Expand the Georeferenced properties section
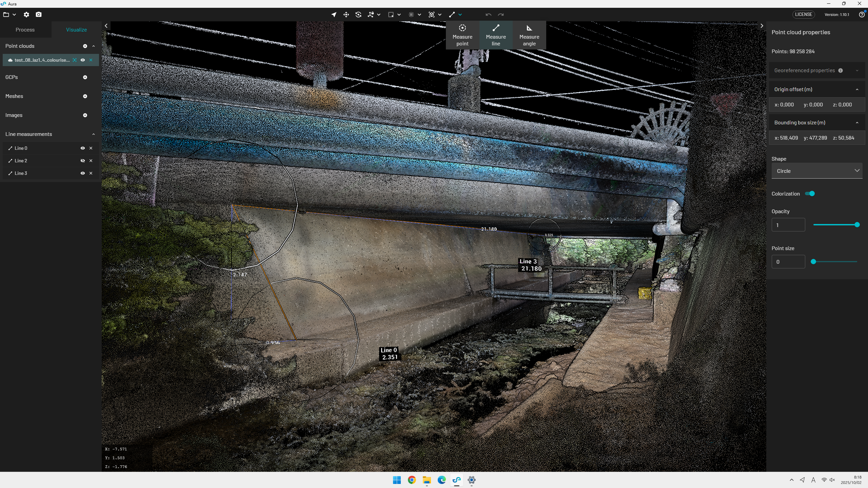The height and width of the screenshot is (488, 868). [857, 70]
